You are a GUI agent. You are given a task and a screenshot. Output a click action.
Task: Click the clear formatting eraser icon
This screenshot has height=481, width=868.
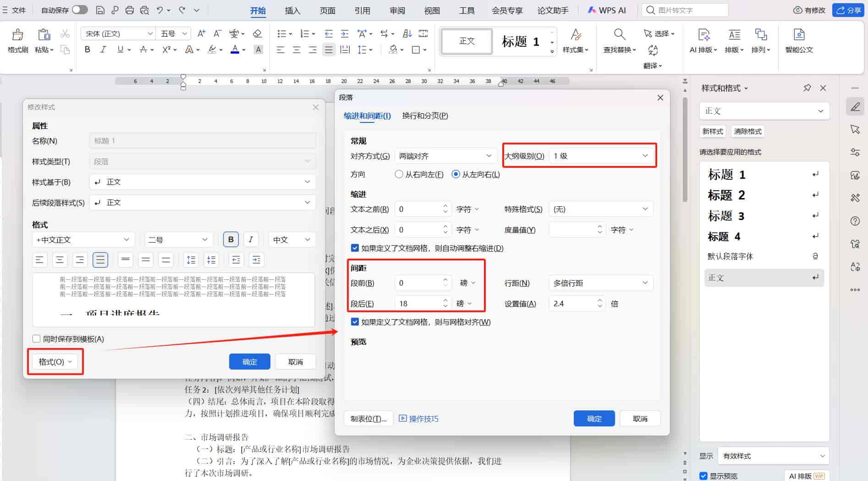tap(258, 33)
